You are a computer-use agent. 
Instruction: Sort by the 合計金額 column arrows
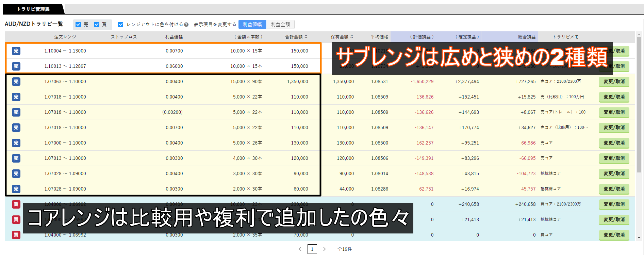pos(306,37)
